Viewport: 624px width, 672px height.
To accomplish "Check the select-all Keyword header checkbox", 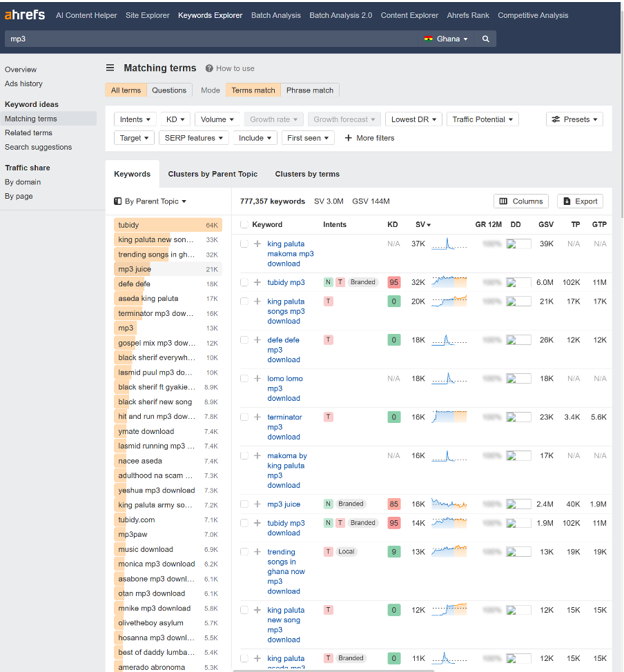I will point(244,224).
